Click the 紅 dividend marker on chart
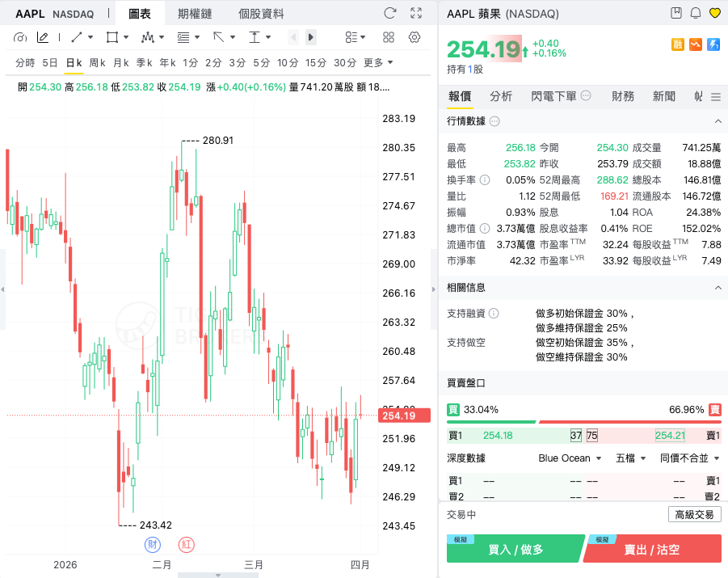 (x=186, y=544)
